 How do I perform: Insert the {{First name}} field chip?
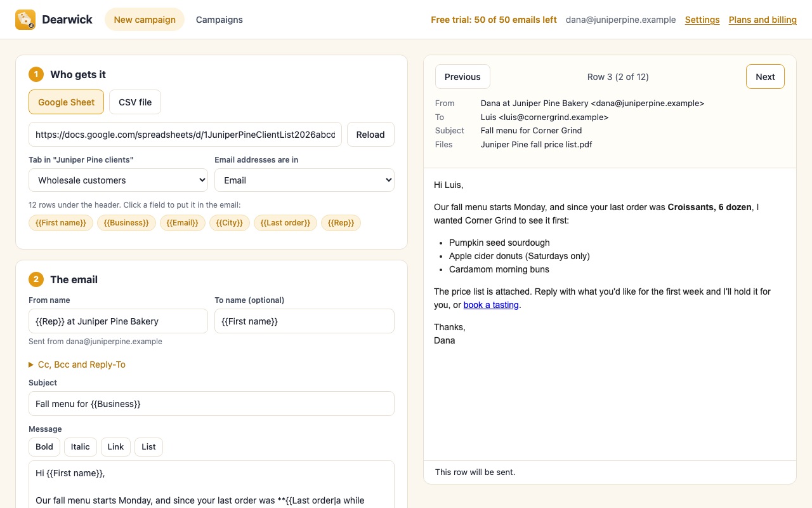(61, 223)
